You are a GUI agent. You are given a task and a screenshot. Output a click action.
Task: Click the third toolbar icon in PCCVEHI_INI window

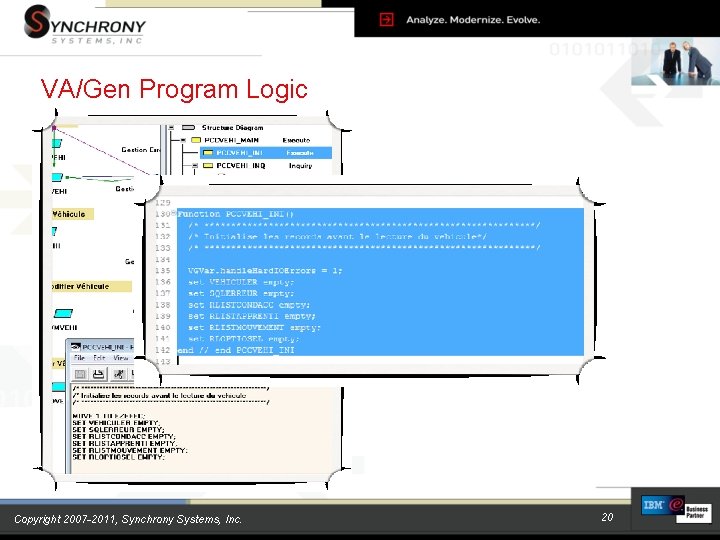(119, 374)
